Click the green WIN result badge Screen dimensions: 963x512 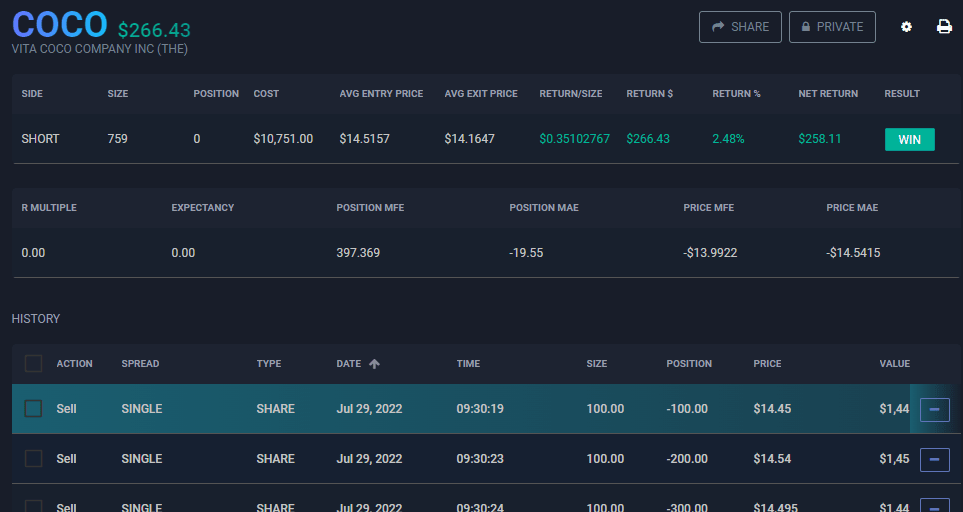[x=909, y=140]
